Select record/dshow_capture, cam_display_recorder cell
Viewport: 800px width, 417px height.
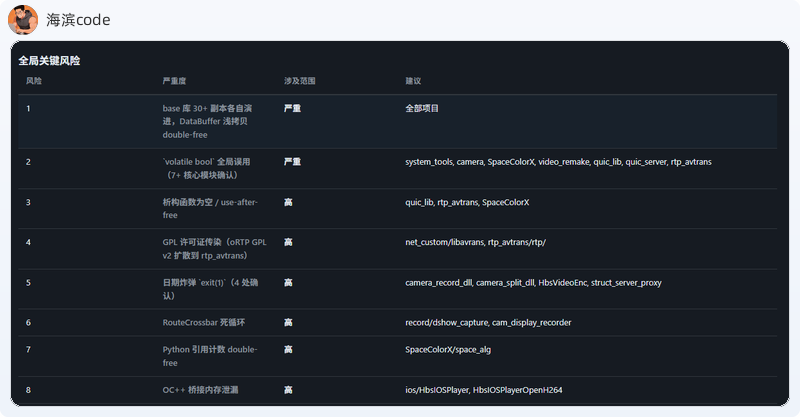click(x=488, y=322)
